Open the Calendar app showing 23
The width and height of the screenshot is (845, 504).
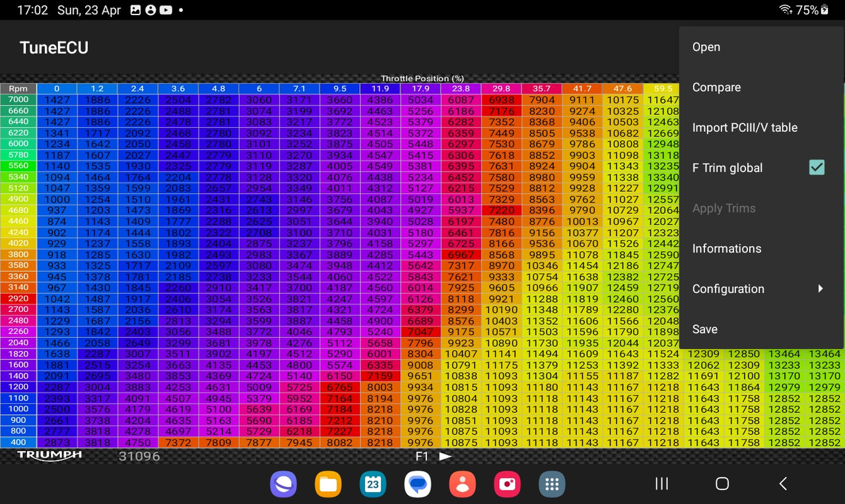tap(372, 484)
